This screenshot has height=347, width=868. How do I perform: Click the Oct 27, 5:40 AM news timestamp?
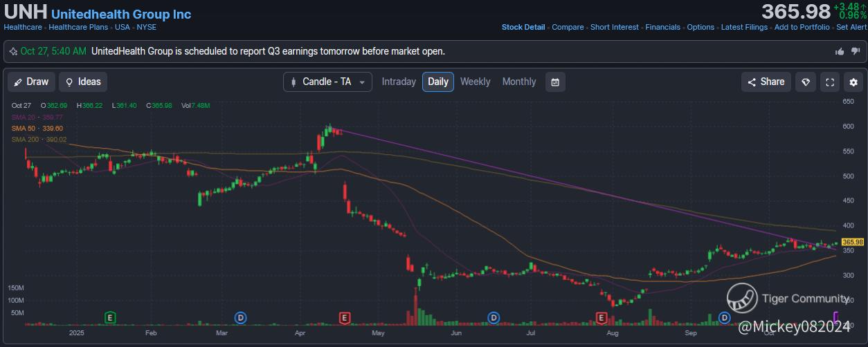click(53, 51)
